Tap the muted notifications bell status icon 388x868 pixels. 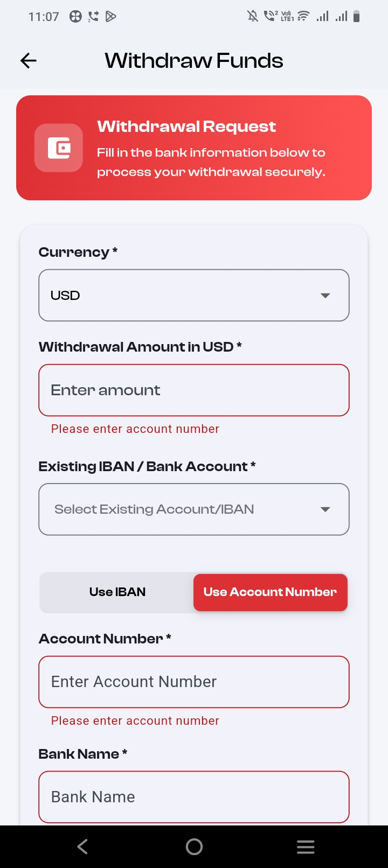pos(252,16)
